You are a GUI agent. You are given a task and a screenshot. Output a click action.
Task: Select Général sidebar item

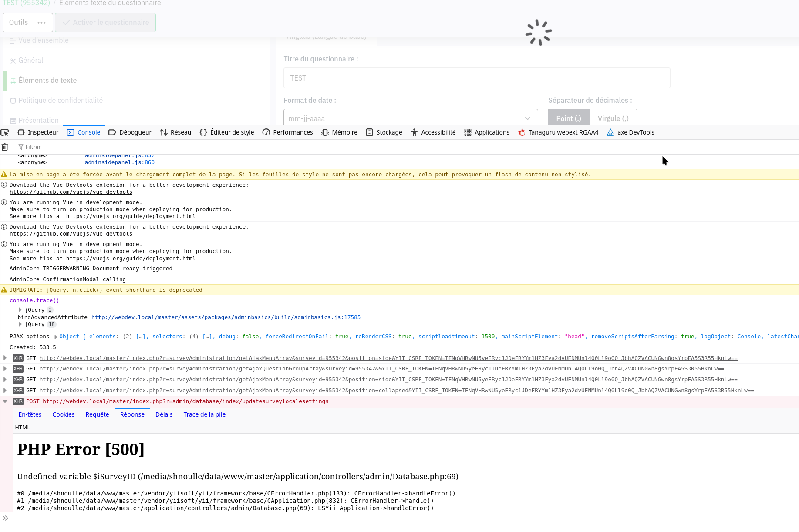point(30,61)
